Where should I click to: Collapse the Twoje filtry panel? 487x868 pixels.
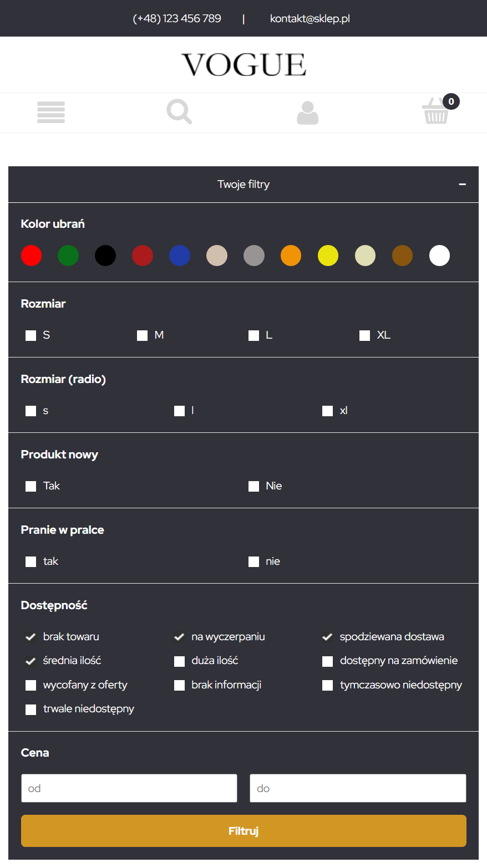coord(462,184)
